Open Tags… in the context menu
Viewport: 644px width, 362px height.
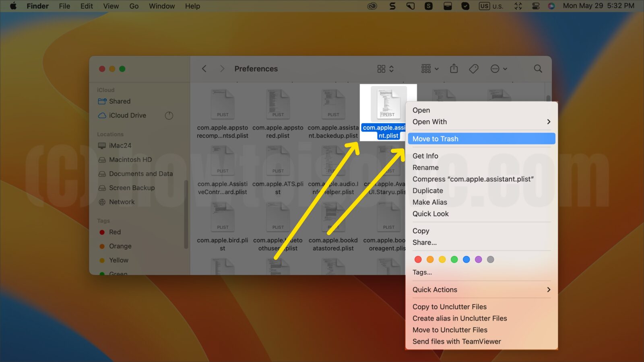[481, 272]
